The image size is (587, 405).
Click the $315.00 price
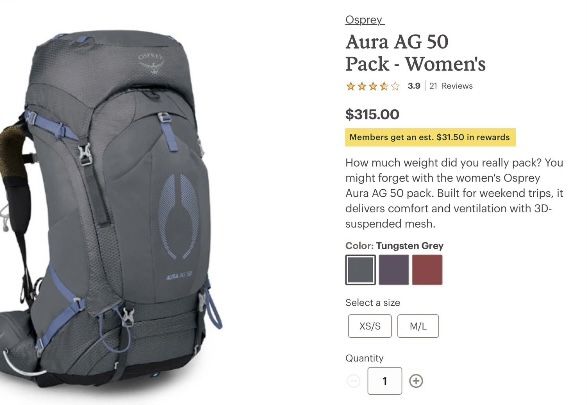coord(372,115)
